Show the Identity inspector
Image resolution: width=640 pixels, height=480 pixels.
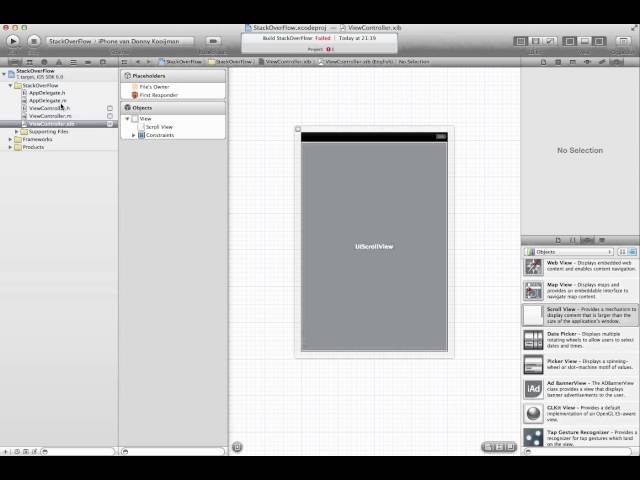573,62
